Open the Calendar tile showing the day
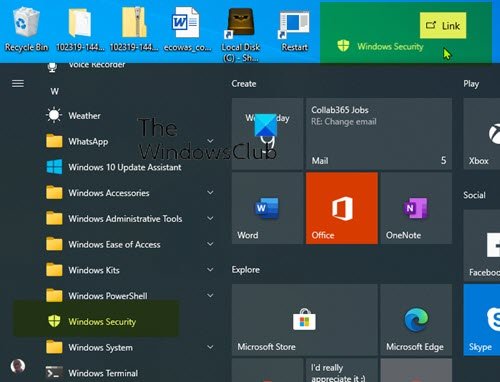Viewport: 500px width, 382px height. [x=267, y=134]
